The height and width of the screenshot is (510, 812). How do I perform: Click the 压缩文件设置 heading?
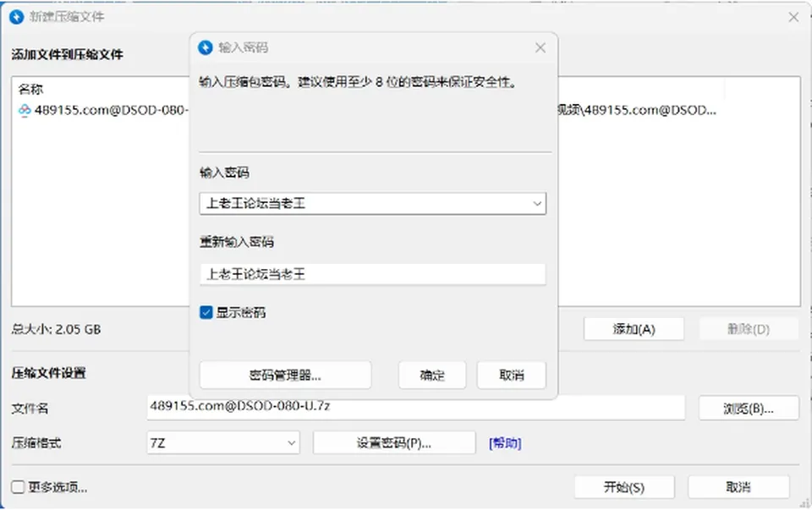pos(49,373)
